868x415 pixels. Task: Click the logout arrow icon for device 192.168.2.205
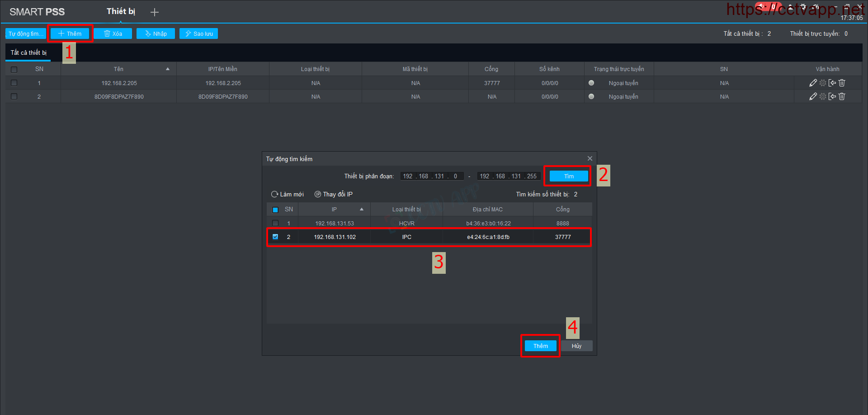tap(832, 83)
